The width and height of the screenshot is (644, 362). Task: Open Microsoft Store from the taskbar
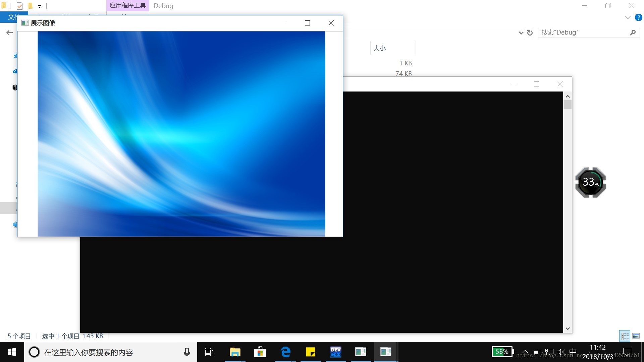click(260, 352)
